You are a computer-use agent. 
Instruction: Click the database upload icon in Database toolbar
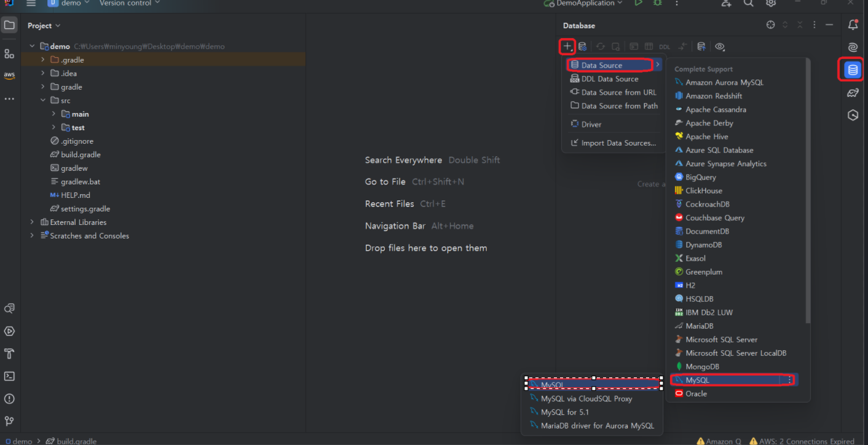(701, 47)
